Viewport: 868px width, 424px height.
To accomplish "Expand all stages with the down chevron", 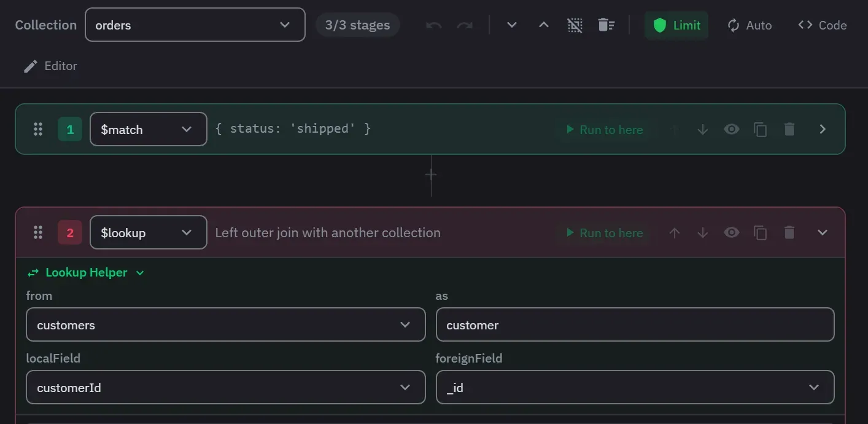I will point(511,25).
